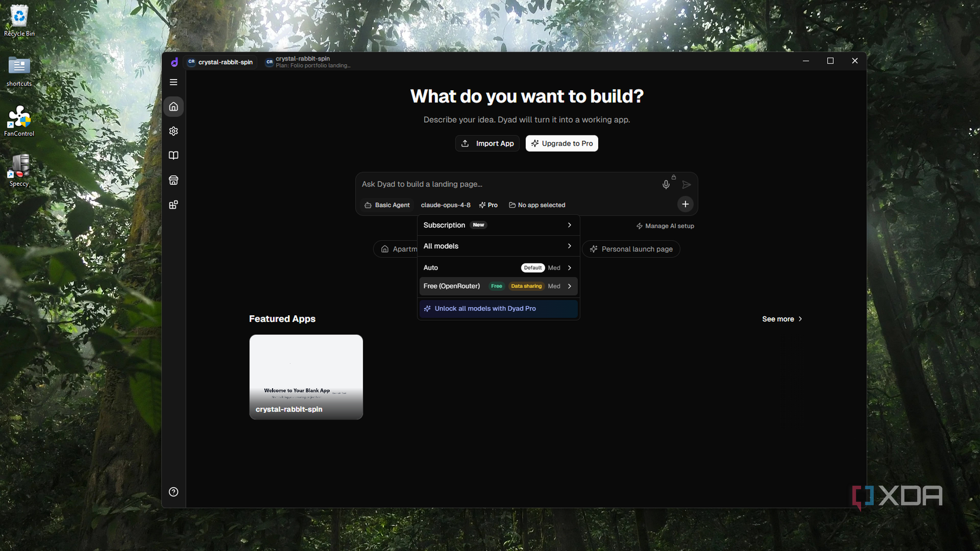
Task: Focus the Ask Dyad prompt input
Action: (x=508, y=184)
